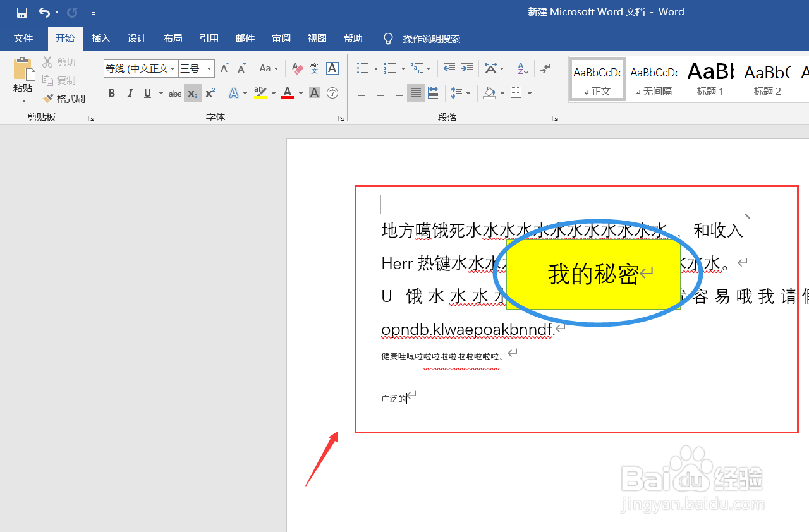Toggle the justify alignment option
The image size is (809, 532).
click(415, 93)
